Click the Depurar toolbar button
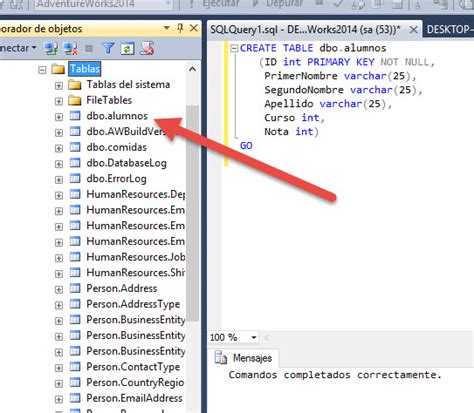This screenshot has width=474, height=413. [x=277, y=4]
